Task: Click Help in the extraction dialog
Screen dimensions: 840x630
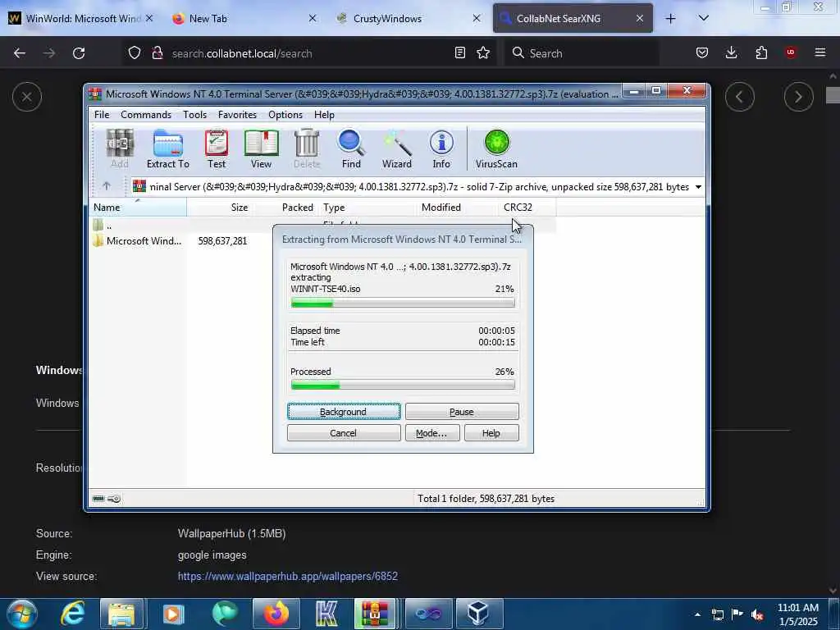Action: coord(491,433)
